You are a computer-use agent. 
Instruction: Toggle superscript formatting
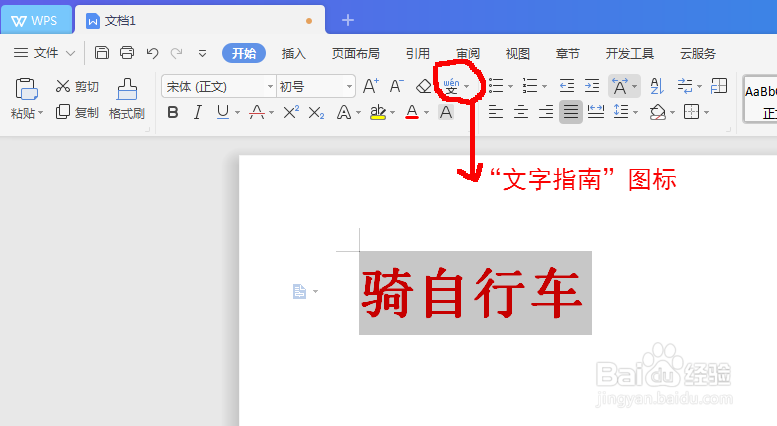pyautogui.click(x=291, y=112)
